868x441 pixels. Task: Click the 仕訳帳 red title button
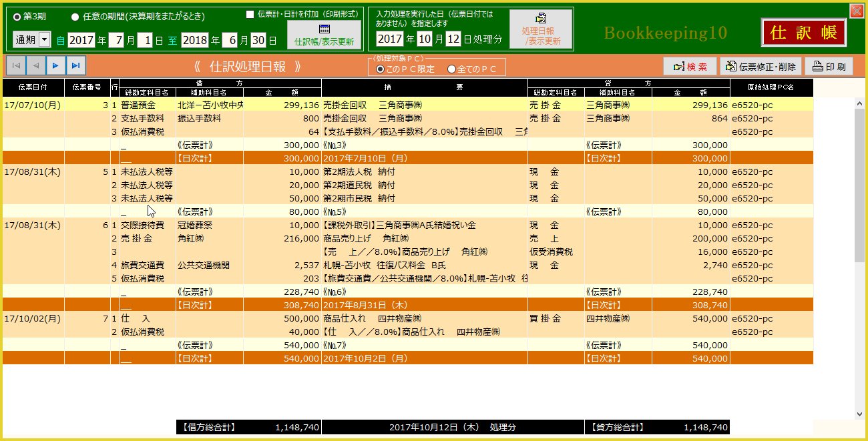pyautogui.click(x=803, y=33)
